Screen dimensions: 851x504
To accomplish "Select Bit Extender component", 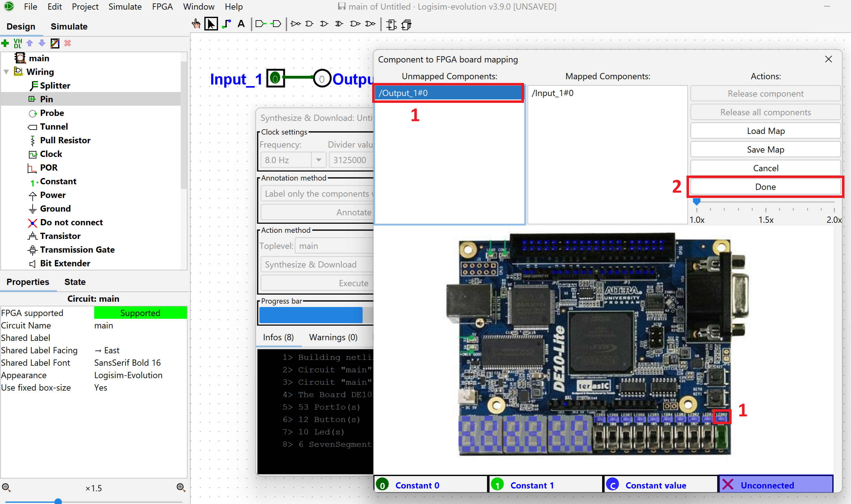I will click(65, 263).
